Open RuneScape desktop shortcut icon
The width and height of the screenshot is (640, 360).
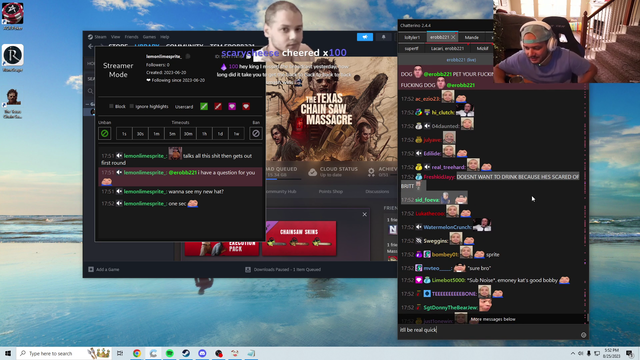[x=13, y=58]
